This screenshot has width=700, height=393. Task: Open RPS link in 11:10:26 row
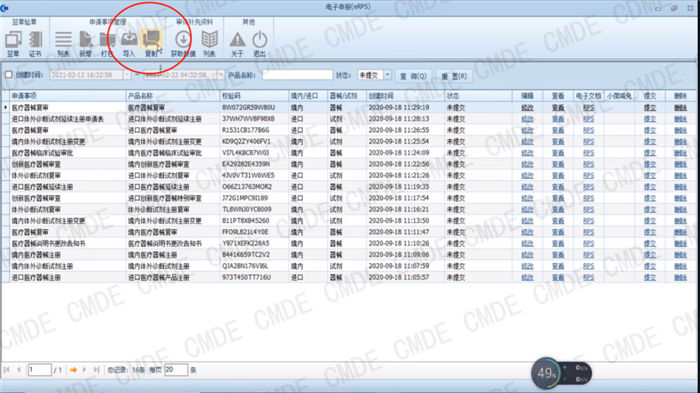(x=588, y=243)
